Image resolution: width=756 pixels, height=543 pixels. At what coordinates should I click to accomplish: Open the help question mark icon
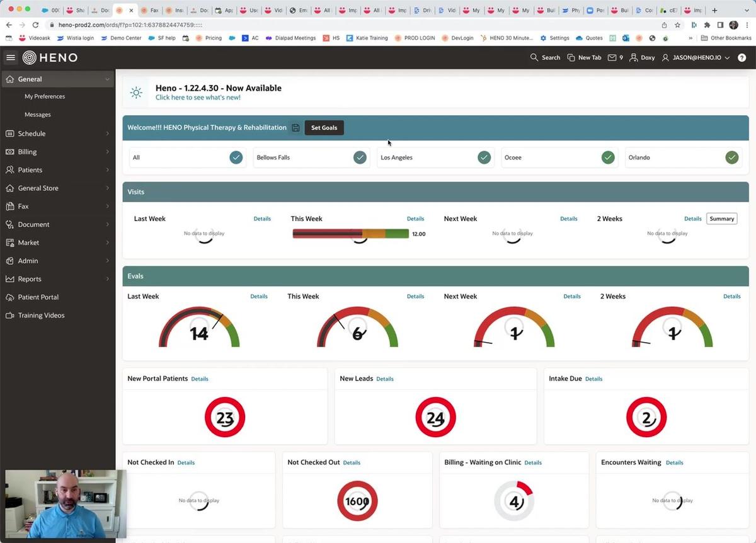tap(742, 57)
